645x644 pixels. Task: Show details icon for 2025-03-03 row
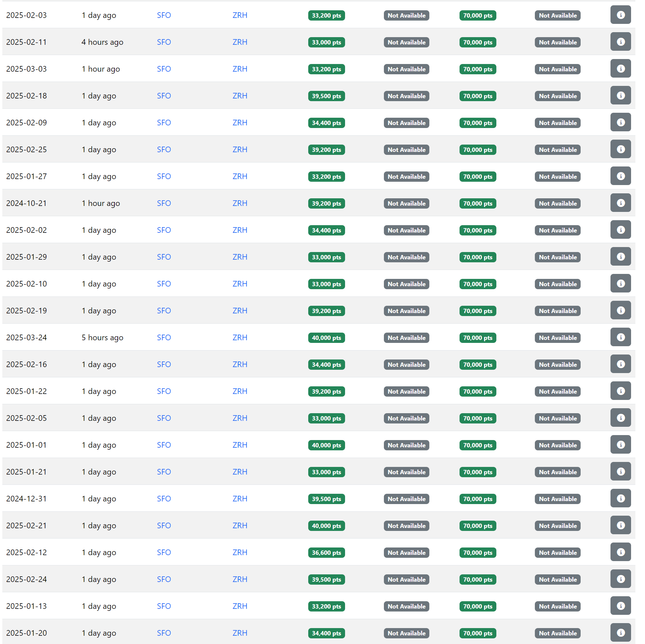pos(620,69)
